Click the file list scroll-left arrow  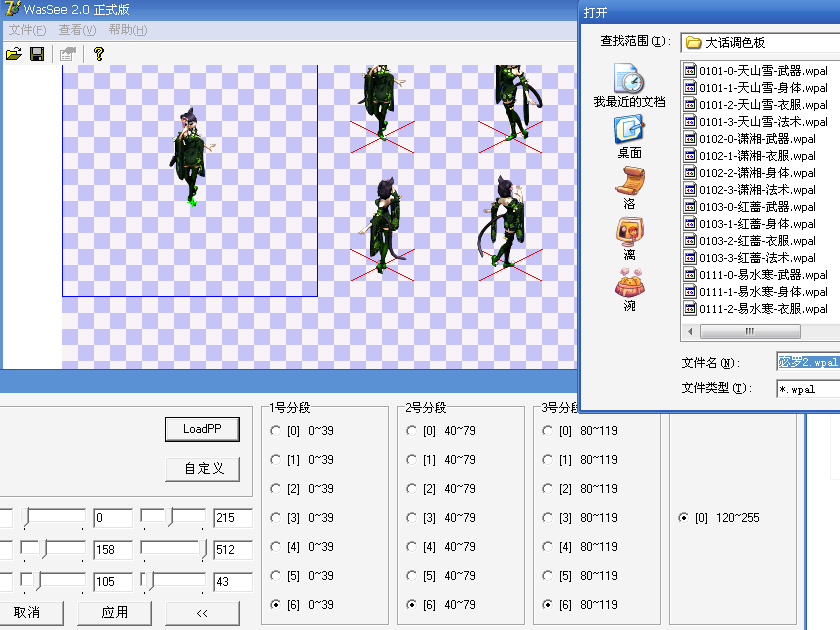coord(690,332)
